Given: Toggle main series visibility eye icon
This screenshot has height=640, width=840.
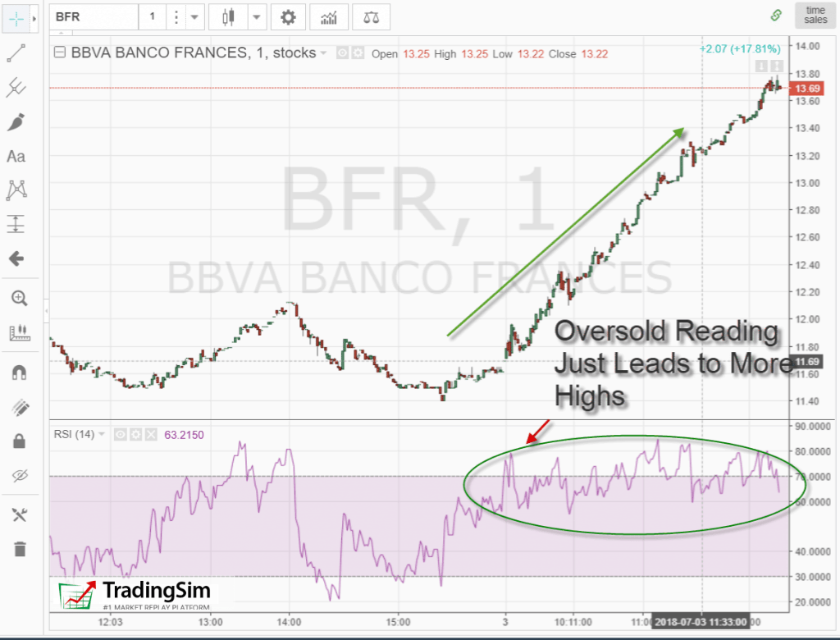Looking at the screenshot, I should [342, 53].
